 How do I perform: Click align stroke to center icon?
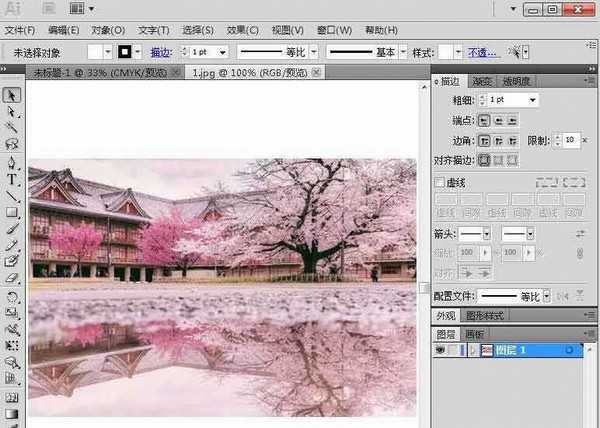[485, 159]
